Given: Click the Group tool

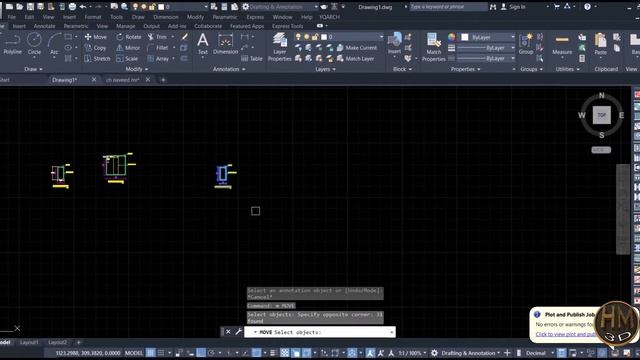Looking at the screenshot, I should coord(526,44).
